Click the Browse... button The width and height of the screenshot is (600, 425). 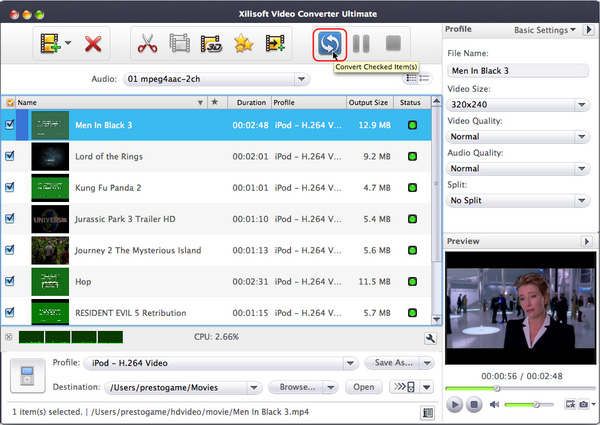point(303,387)
